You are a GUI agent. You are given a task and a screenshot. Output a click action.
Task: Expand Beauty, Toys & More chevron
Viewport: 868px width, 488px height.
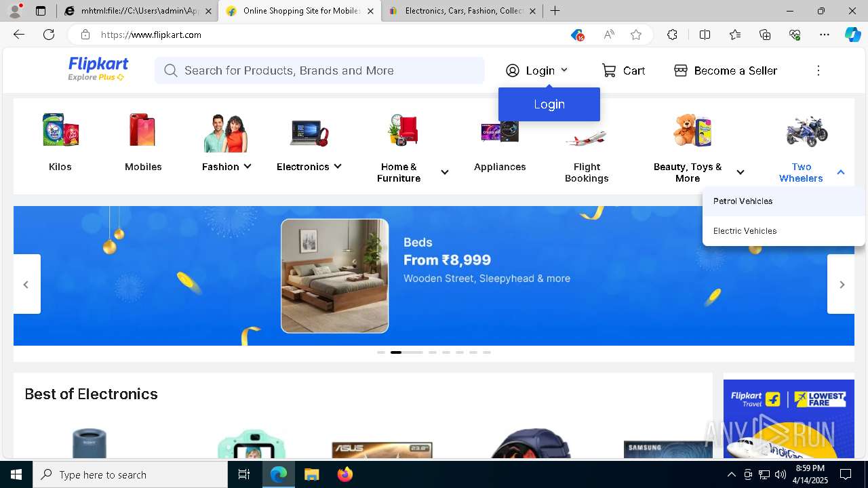(x=741, y=172)
